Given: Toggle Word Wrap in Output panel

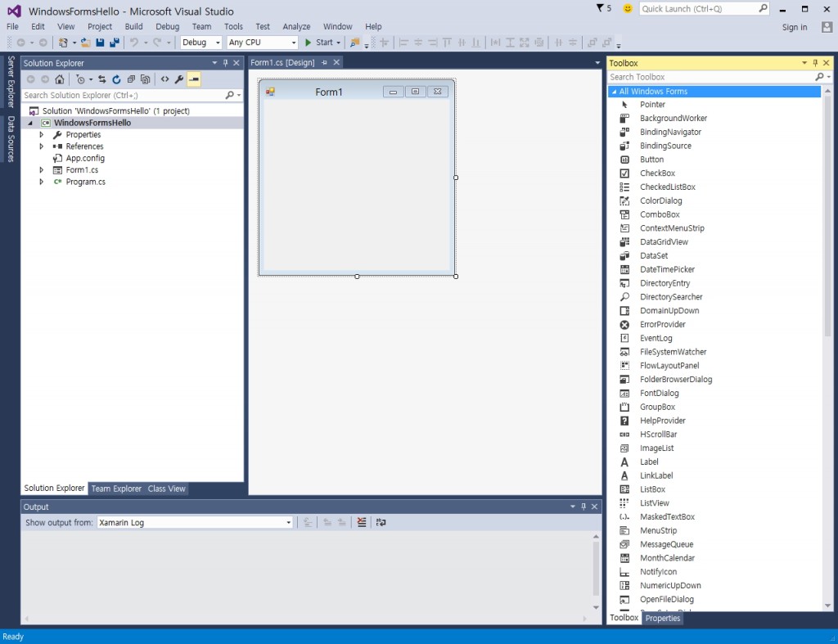Looking at the screenshot, I should click(x=381, y=522).
